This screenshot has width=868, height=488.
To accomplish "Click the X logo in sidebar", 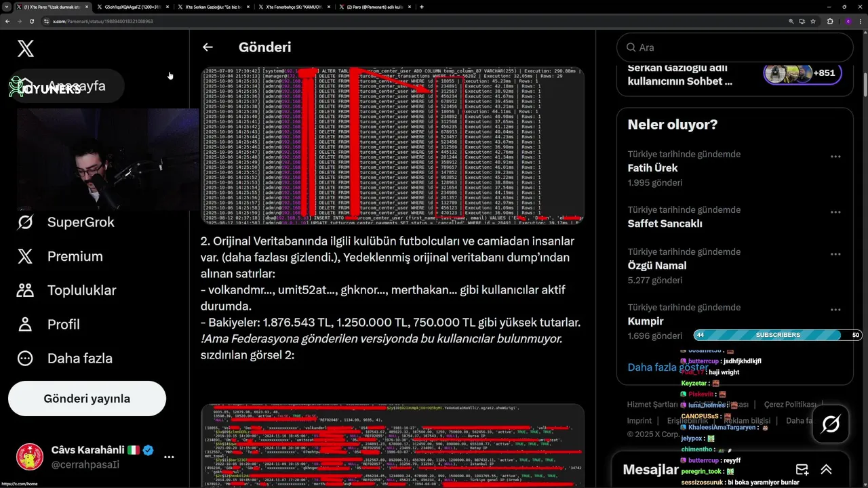I will point(26,48).
